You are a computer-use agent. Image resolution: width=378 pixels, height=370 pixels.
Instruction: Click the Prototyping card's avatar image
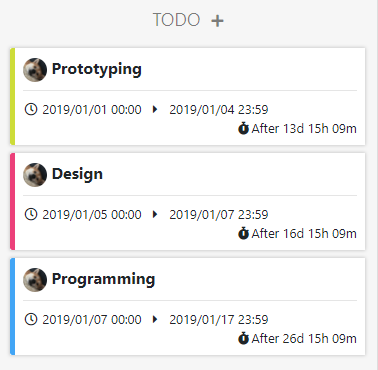pyautogui.click(x=35, y=70)
